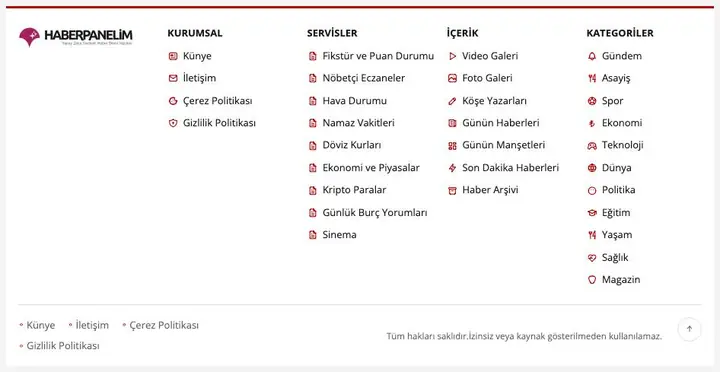Open Günlük Burç Yorumları link
This screenshot has height=372, width=720.
tap(375, 213)
